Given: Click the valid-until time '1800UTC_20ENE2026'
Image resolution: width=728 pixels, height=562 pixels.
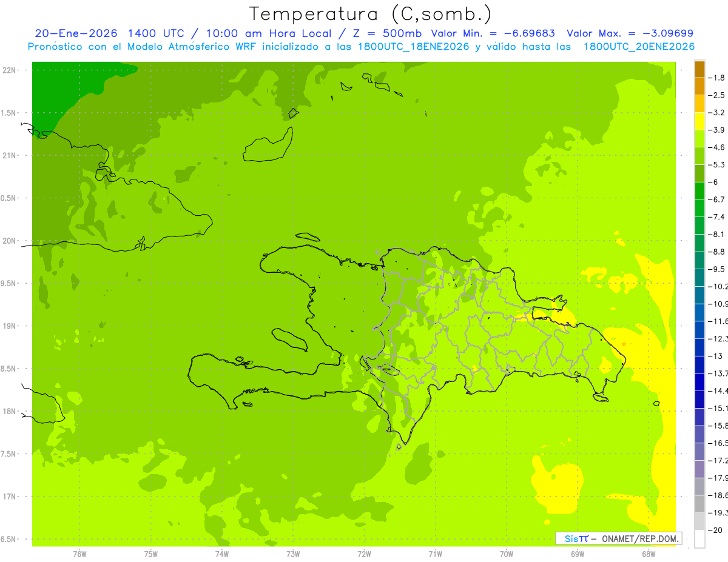Looking at the screenshot, I should (639, 47).
